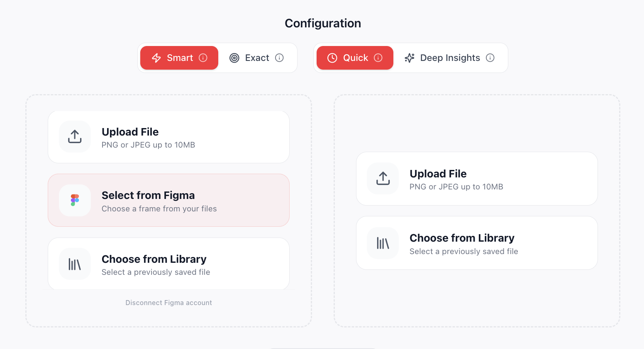This screenshot has height=349, width=644.
Task: Click the Disconnect Figma account link
Action: (168, 303)
